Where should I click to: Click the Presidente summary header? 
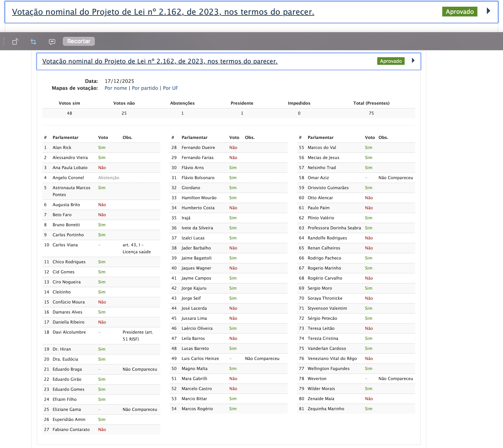[242, 103]
